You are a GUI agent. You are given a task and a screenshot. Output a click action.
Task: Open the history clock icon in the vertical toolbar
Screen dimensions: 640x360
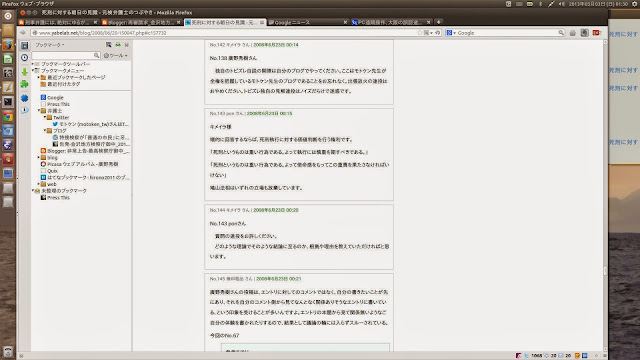(24, 58)
